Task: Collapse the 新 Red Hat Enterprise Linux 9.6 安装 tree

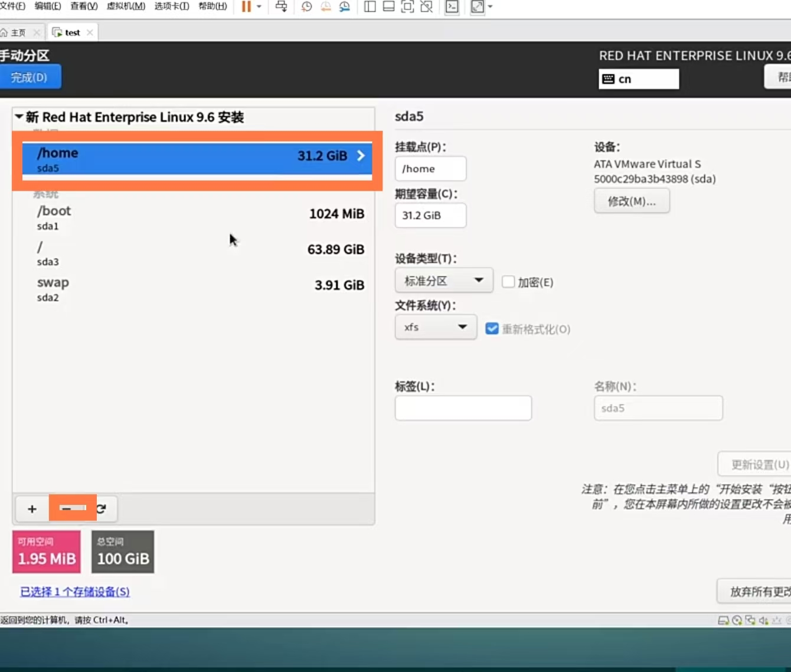Action: [x=19, y=116]
